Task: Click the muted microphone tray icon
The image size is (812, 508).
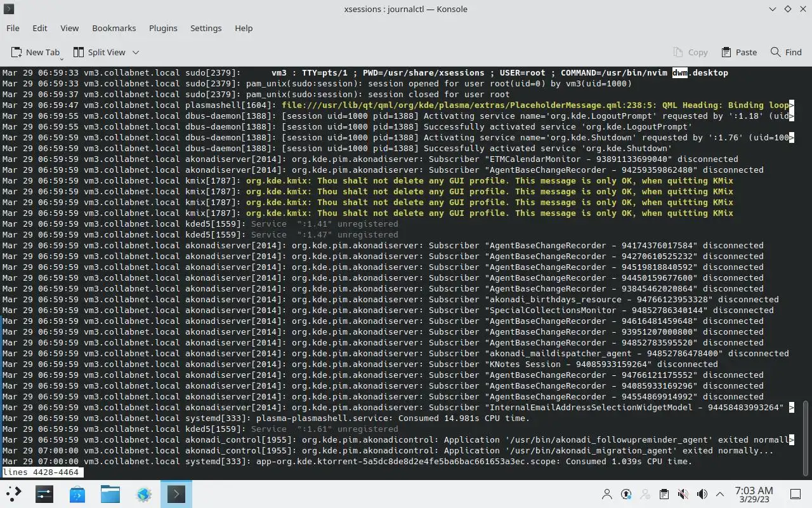Action: click(683, 494)
